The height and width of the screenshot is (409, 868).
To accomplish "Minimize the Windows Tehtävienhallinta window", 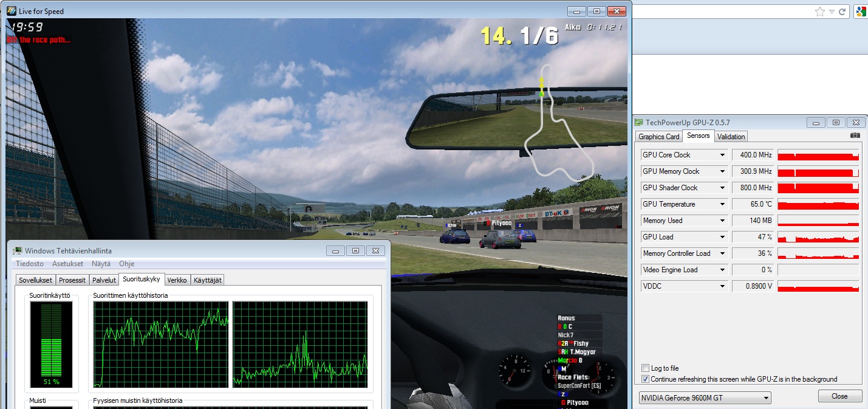I will coord(336,250).
